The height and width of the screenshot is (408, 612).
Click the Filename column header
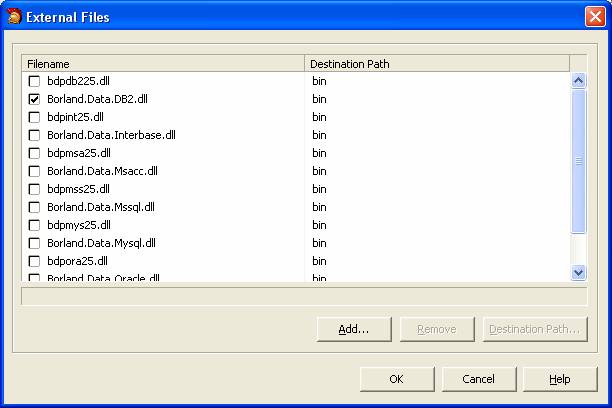163,64
